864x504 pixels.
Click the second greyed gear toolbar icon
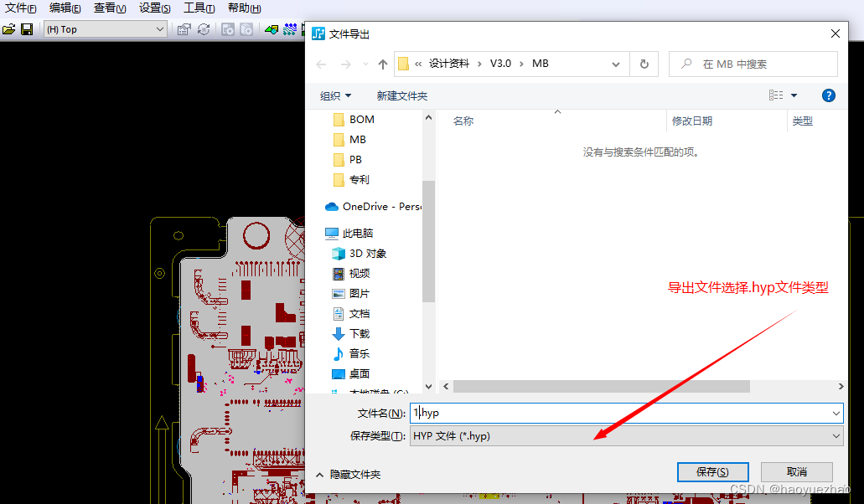point(246,29)
